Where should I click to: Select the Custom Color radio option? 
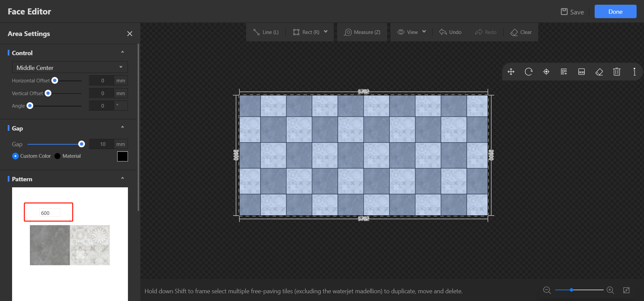tap(15, 156)
